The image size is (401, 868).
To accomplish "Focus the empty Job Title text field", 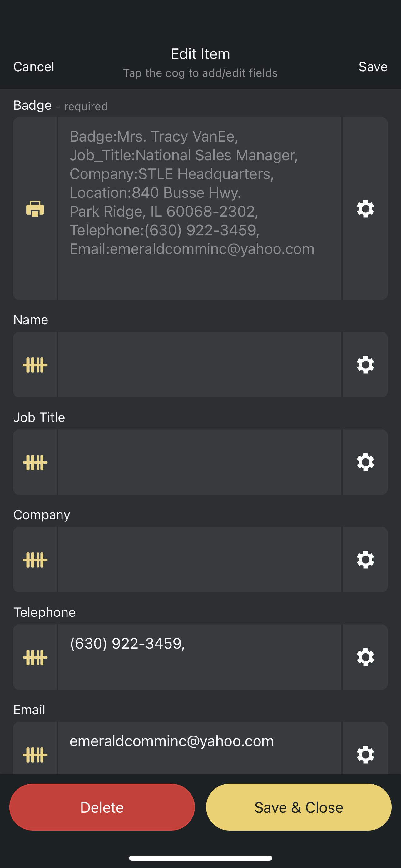I will click(199, 462).
